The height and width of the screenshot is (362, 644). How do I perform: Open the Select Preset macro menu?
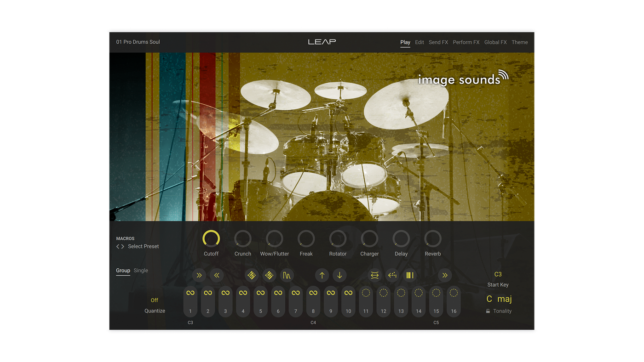tap(144, 247)
